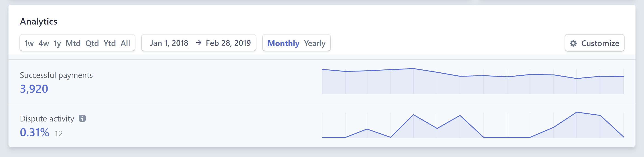The height and width of the screenshot is (157, 644).
Task: Click the Dispute activity rate 0.31%
Action: click(x=34, y=132)
